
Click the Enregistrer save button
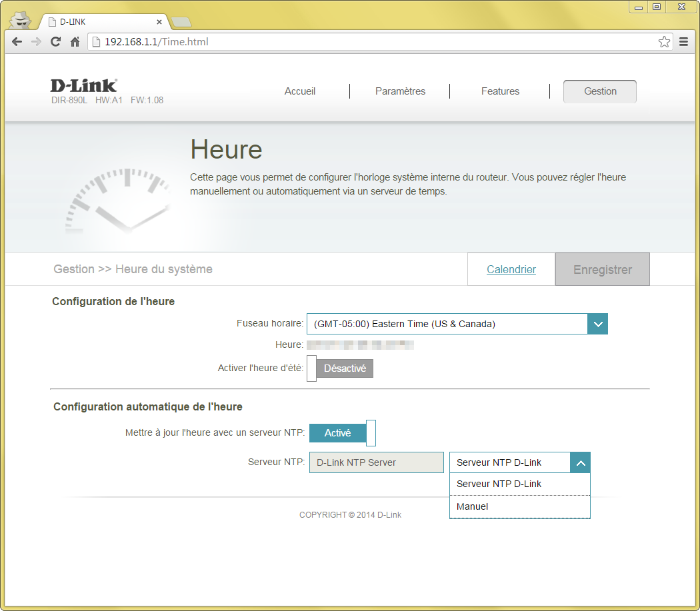point(602,269)
